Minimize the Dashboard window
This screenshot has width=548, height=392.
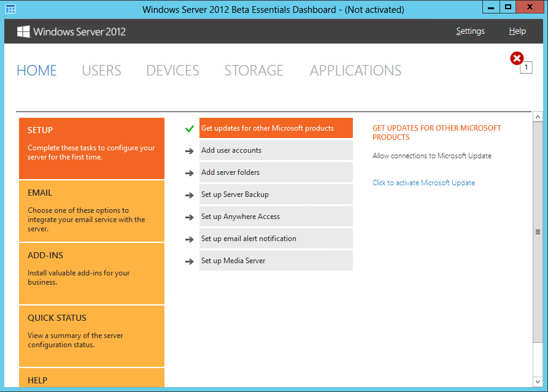(491, 7)
